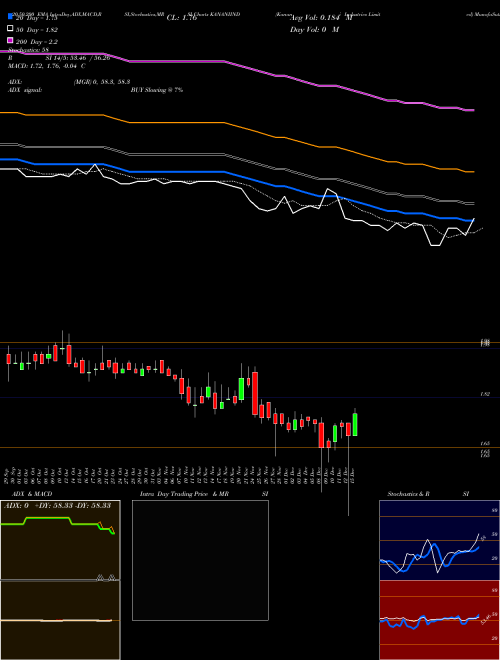500x660 pixels.
Task: Click the 'ADX: 0 +DY: 58.33 -DY: 58.33' header
Action: (x=57, y=505)
